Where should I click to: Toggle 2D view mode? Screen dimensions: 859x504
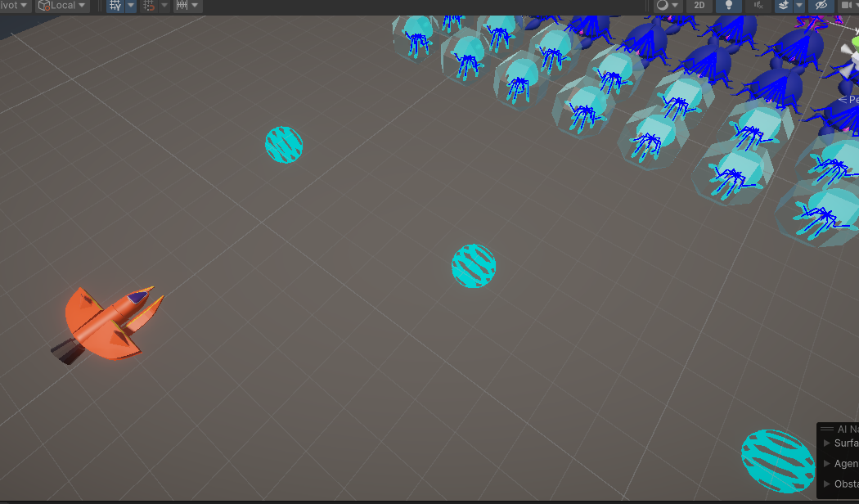click(x=699, y=6)
